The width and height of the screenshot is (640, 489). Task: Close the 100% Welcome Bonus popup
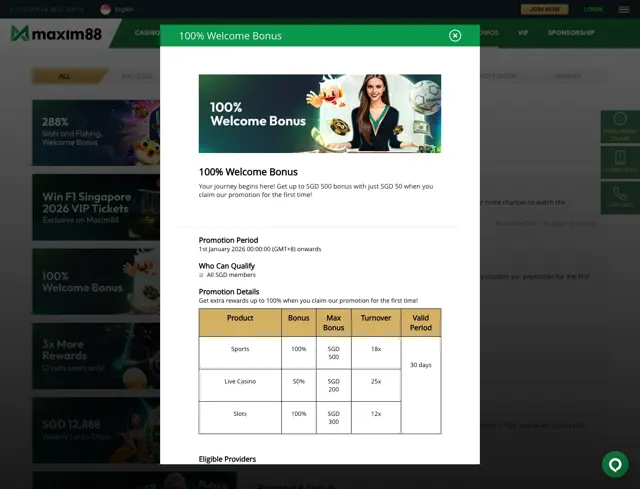click(x=455, y=36)
